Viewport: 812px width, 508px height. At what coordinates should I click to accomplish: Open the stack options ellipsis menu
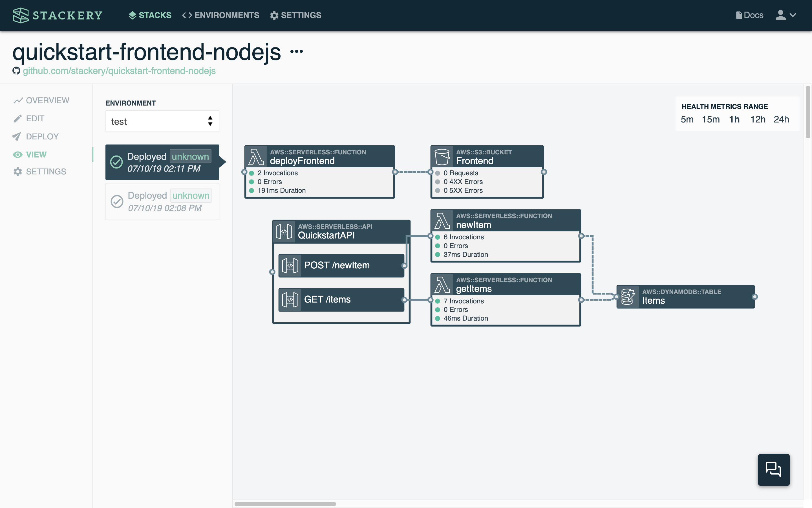click(x=297, y=51)
